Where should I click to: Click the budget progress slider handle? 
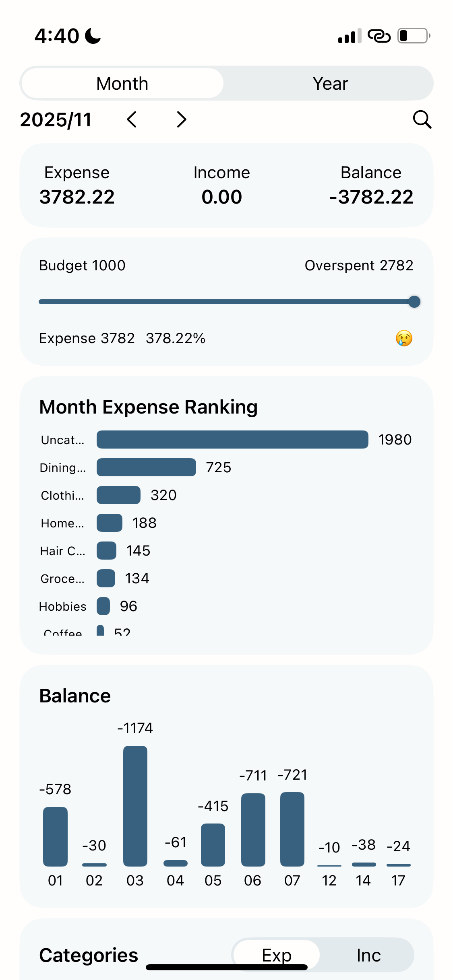click(414, 302)
